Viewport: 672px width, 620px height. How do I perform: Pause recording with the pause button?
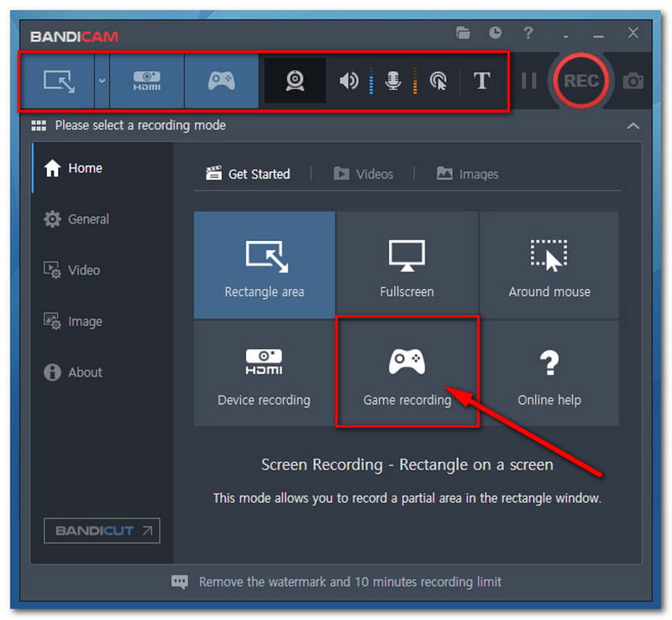pyautogui.click(x=529, y=81)
